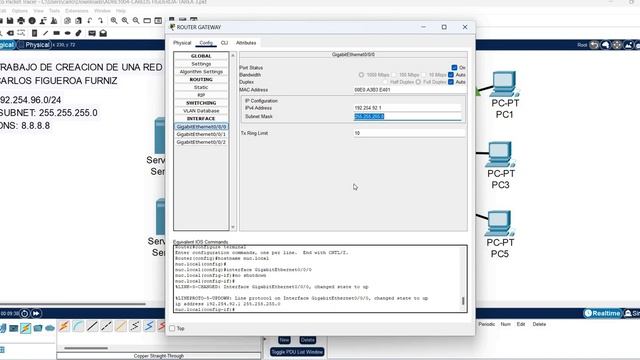Select the Draw Line tool icon
This screenshot has height=360, width=640.
tap(46, 33)
